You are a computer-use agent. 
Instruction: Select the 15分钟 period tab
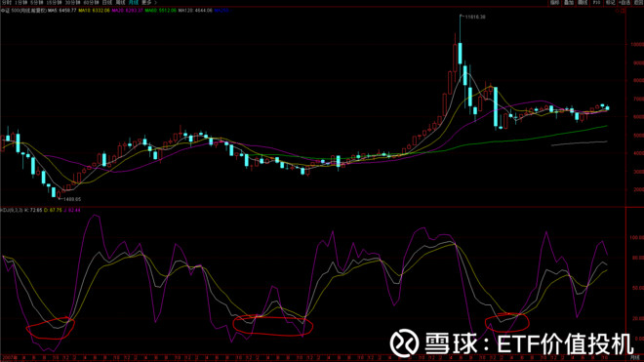pos(55,3)
